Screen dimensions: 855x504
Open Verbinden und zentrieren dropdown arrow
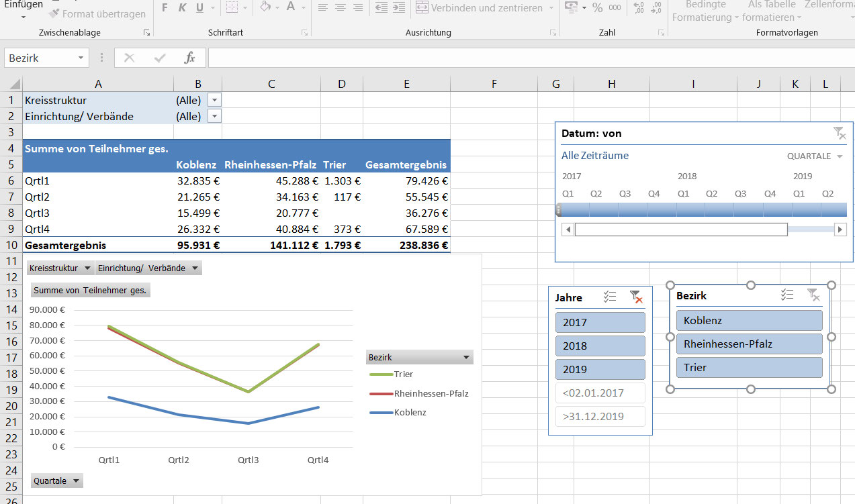(x=551, y=8)
